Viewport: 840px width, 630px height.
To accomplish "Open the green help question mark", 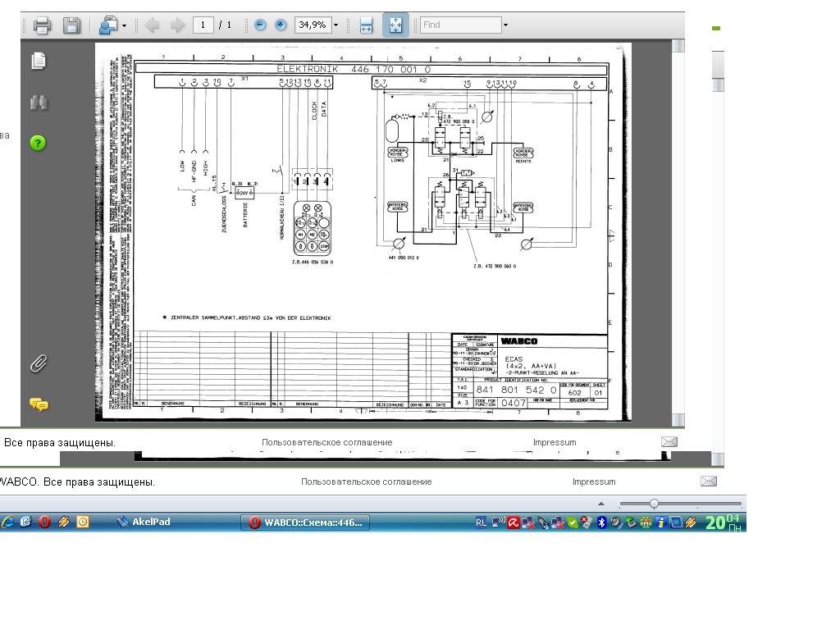I will pos(38,143).
